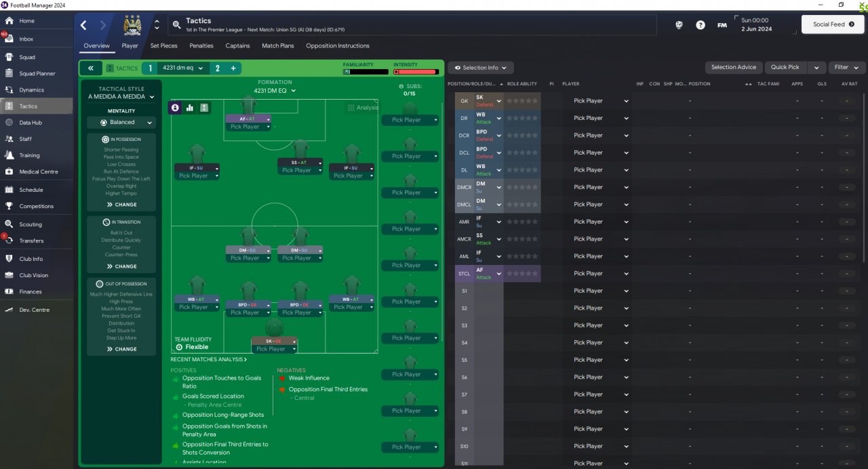Switch to the Captains tab
This screenshot has height=469, width=868.
click(237, 46)
